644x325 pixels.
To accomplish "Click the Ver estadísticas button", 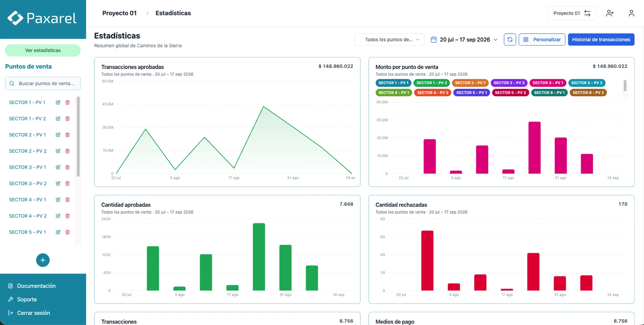I will coord(43,50).
